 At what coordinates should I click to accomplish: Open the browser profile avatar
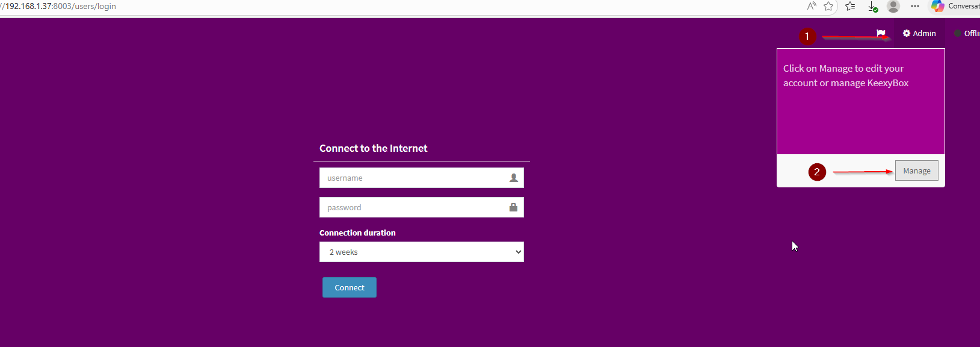[893, 6]
